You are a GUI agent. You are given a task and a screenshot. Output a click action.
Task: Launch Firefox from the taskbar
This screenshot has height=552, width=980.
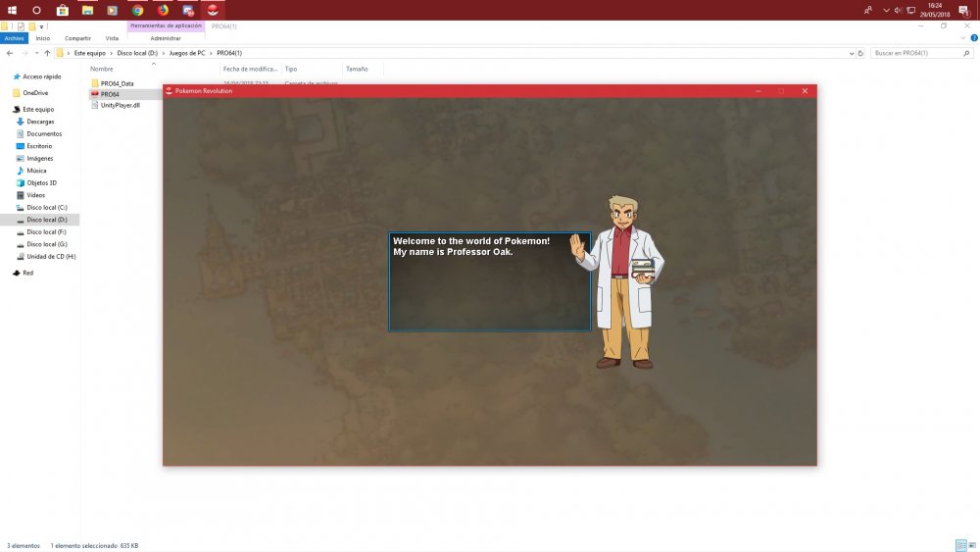[164, 10]
